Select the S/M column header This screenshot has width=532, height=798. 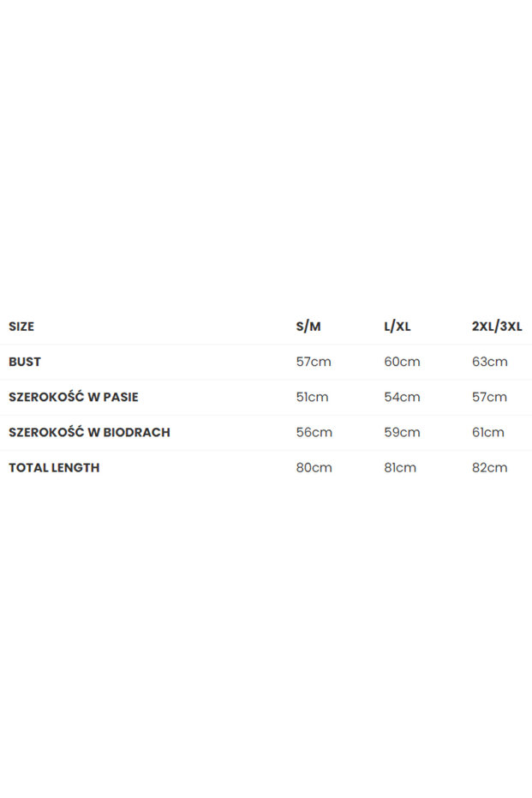pos(308,327)
